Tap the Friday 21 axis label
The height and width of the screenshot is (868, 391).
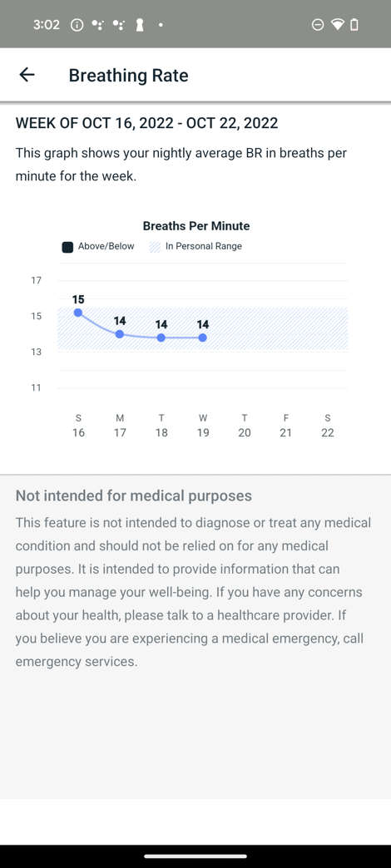pos(286,425)
